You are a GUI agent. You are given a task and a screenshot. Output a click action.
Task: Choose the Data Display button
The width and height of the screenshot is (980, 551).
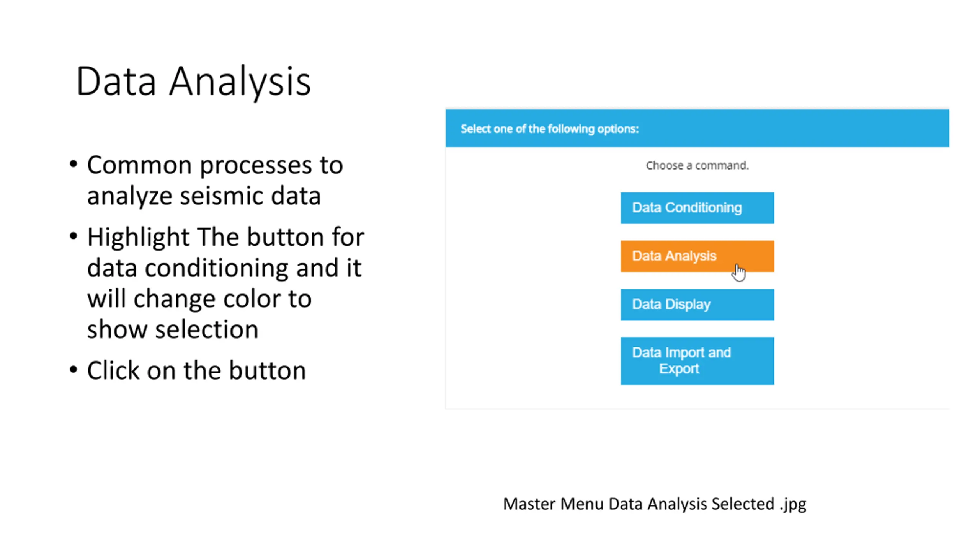pyautogui.click(x=697, y=305)
